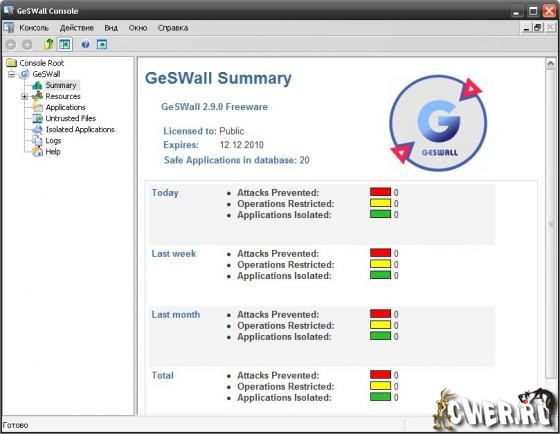
Task: Select Logs in the tree
Action: [53, 141]
